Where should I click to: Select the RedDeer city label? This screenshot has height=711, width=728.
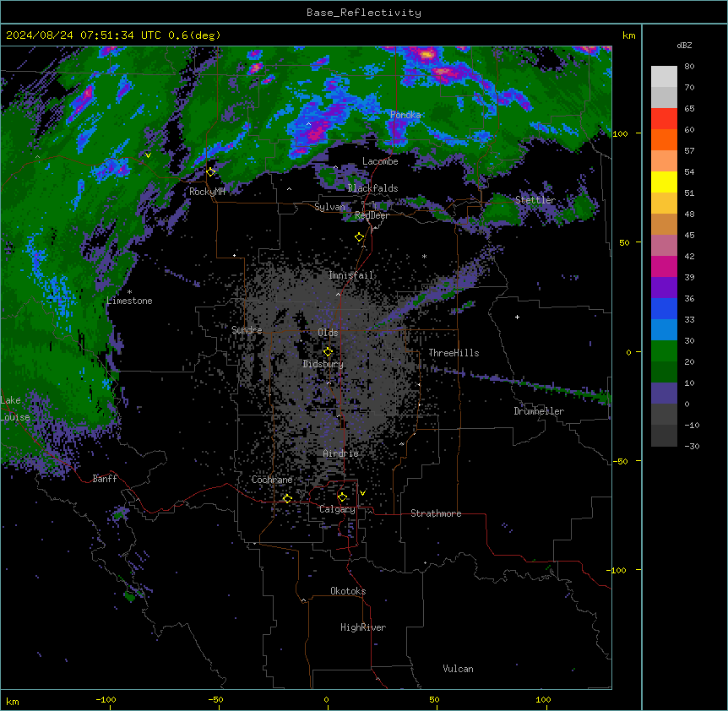[372, 215]
